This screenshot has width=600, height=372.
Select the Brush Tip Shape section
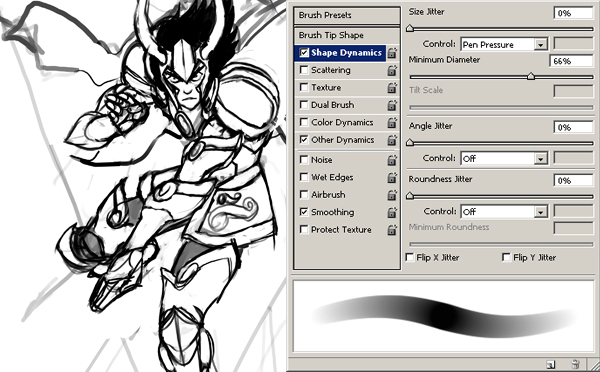coord(347,35)
